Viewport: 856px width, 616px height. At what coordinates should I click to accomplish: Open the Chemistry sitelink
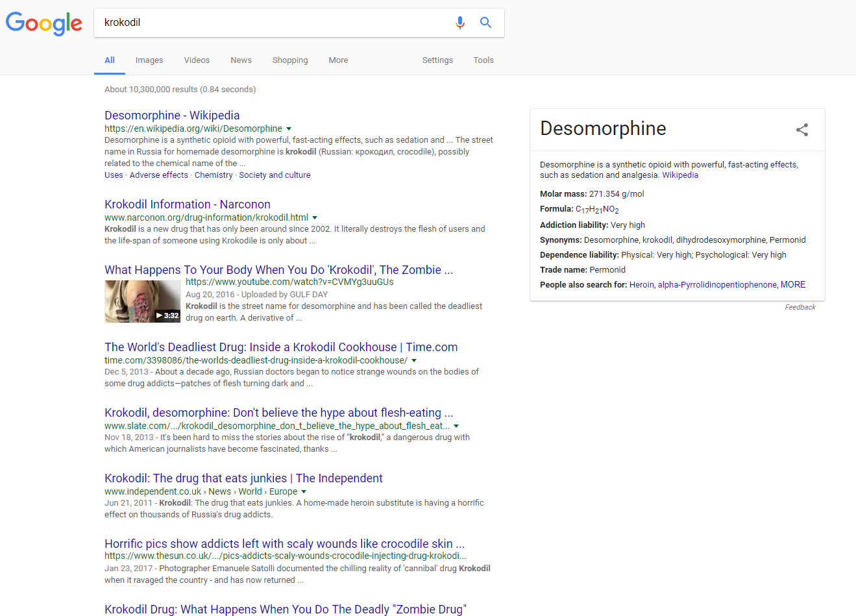214,175
